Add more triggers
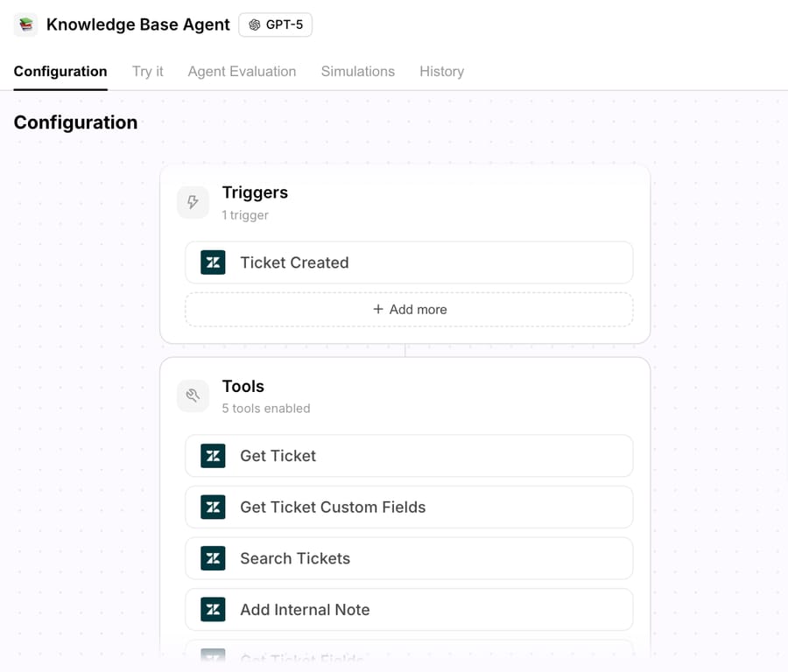The image size is (788, 672). pyautogui.click(x=409, y=310)
